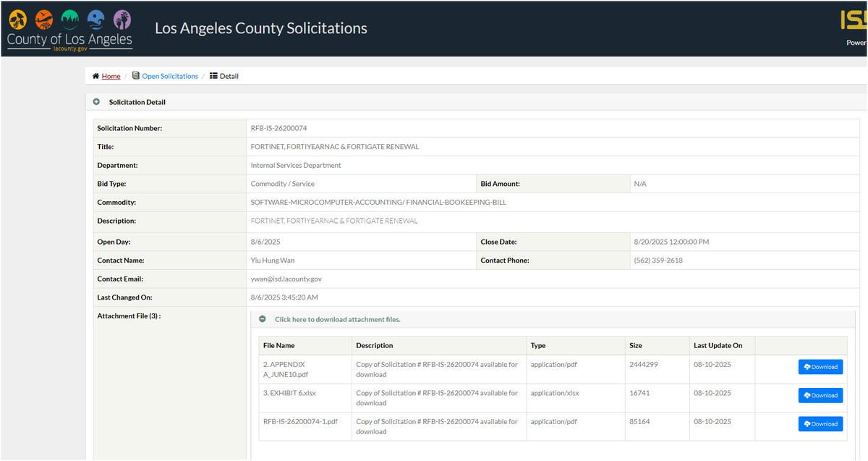Click the Detail list icon in breadcrumb

click(213, 76)
